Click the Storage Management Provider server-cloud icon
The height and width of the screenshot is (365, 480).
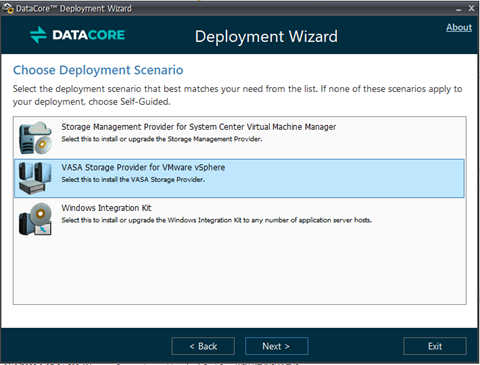pyautogui.click(x=35, y=138)
